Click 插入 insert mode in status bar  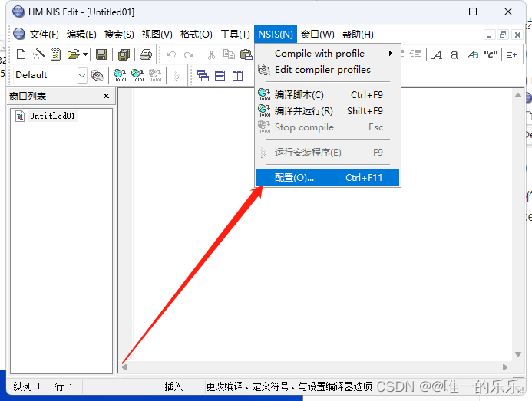click(173, 386)
